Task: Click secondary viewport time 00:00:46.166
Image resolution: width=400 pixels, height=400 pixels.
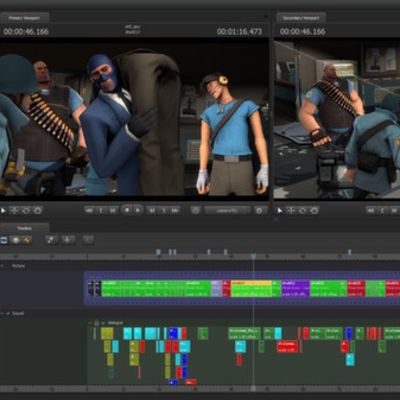Action: click(x=302, y=32)
